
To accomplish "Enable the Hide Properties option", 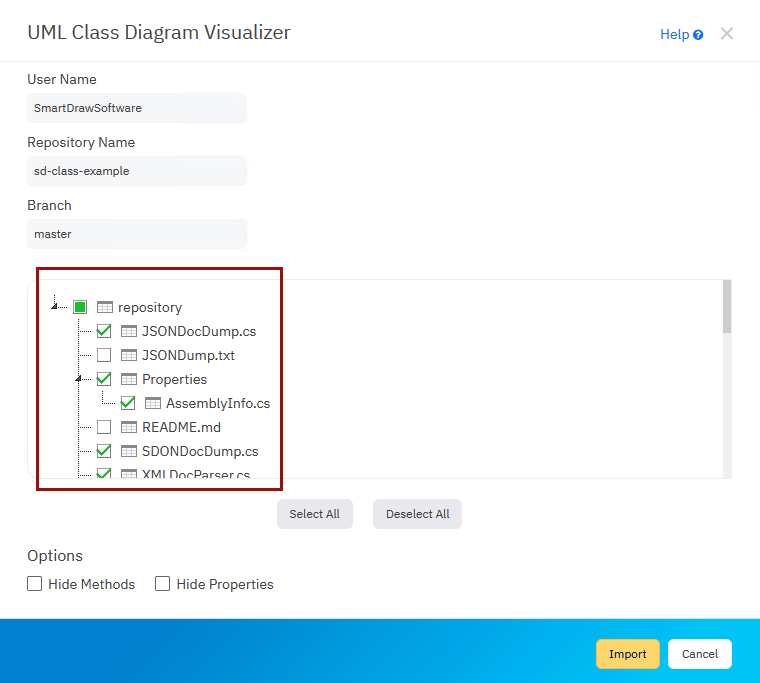I will (x=163, y=584).
